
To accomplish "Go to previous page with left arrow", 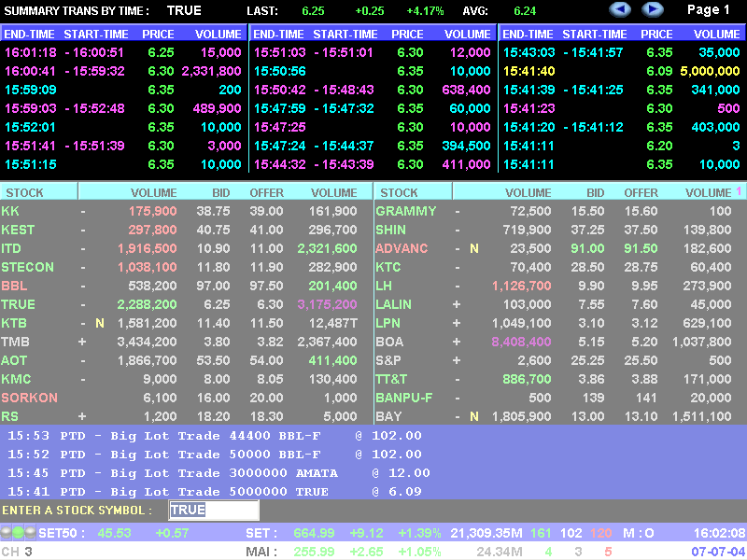I will [620, 9].
